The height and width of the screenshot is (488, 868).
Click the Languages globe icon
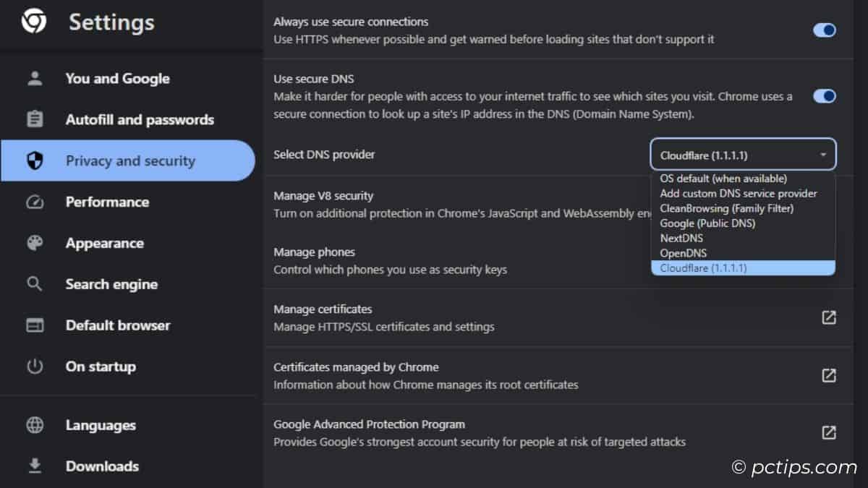coord(35,425)
